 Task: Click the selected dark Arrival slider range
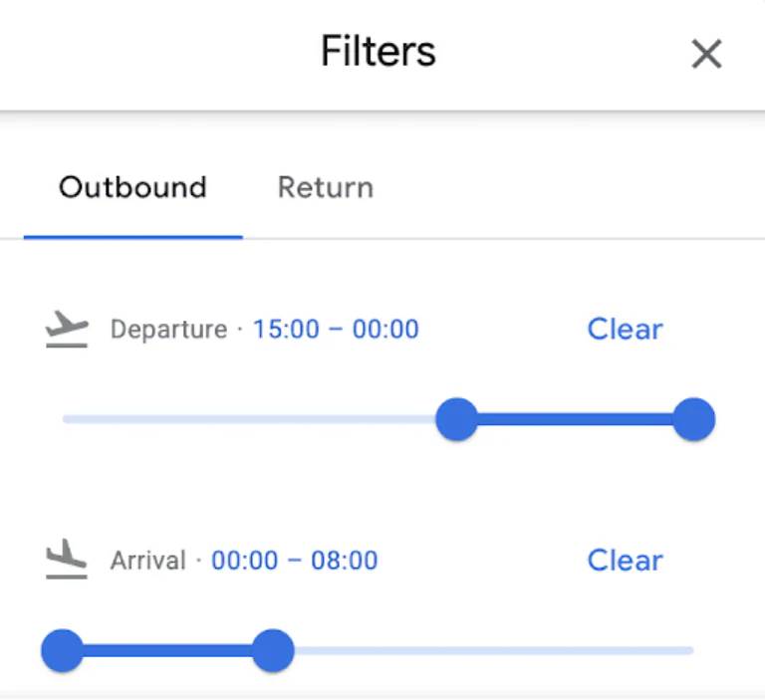[x=166, y=651]
